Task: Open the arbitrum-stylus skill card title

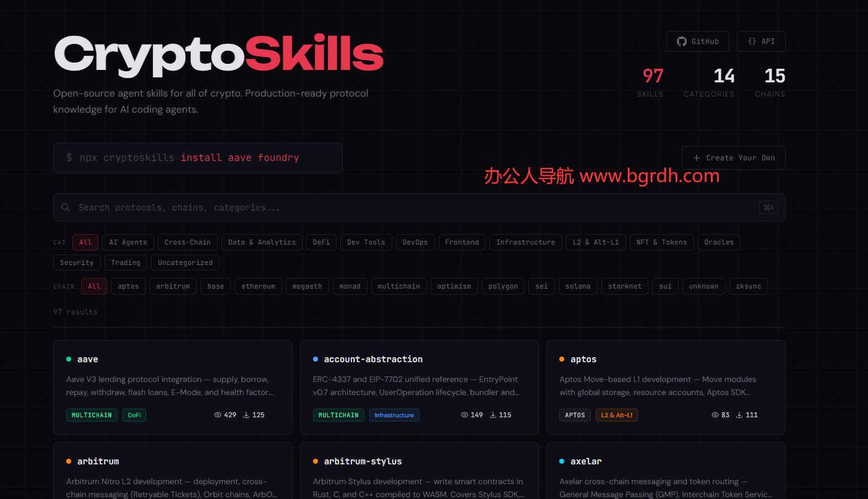Action: point(363,461)
